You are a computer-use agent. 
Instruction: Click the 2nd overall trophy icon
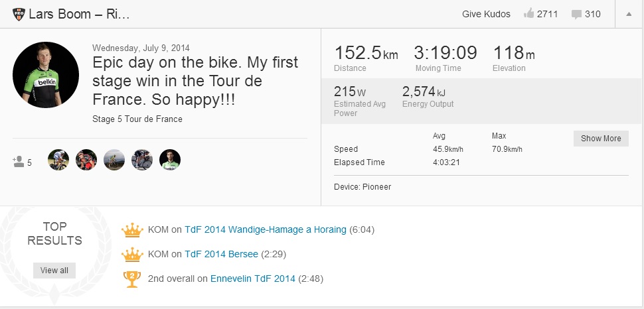pos(133,278)
